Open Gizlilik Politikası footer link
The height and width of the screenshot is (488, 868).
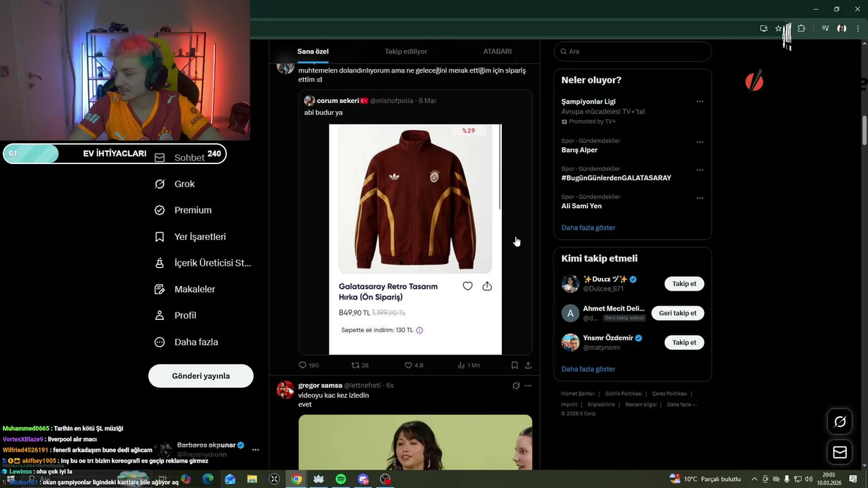pos(623,394)
